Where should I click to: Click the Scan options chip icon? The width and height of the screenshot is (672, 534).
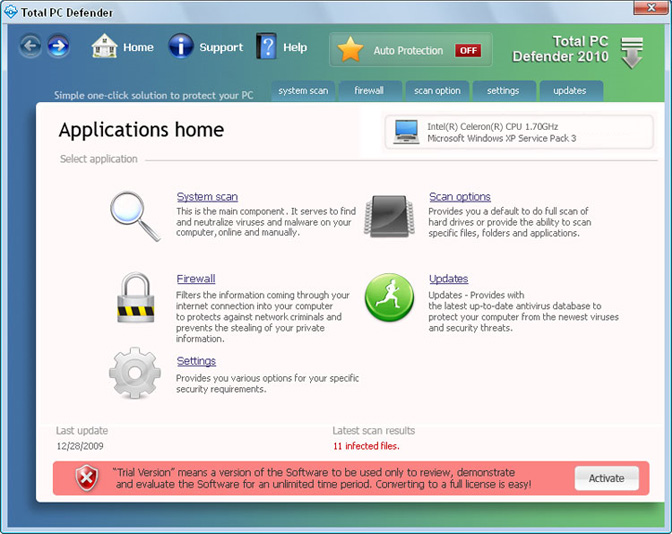389,216
